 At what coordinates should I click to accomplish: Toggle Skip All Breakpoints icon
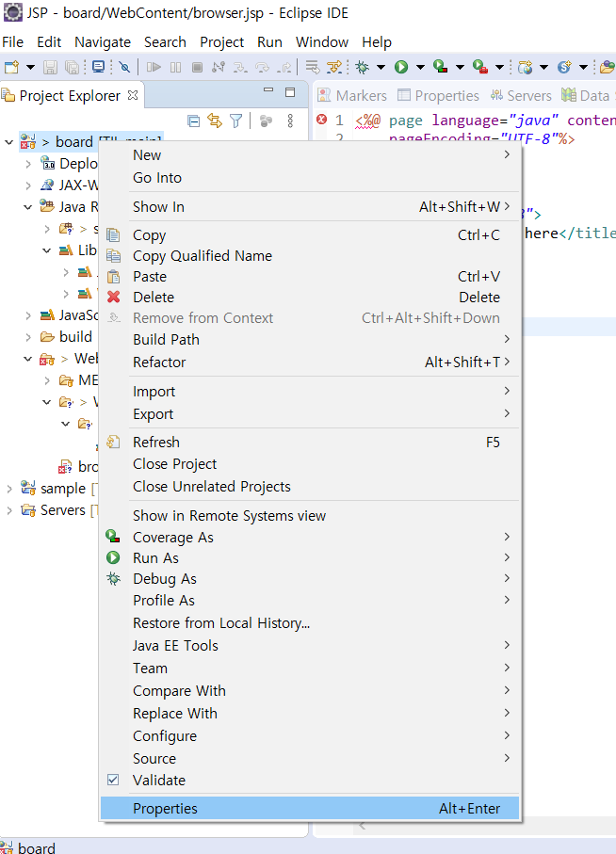click(x=124, y=67)
